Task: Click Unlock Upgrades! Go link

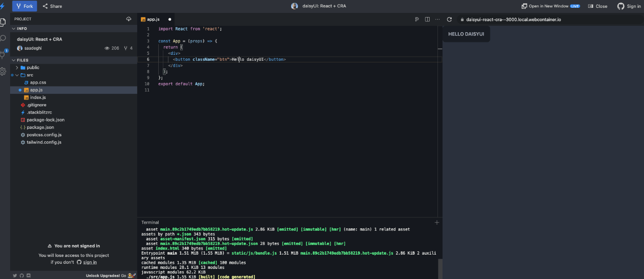Action: pyautogui.click(x=110, y=275)
